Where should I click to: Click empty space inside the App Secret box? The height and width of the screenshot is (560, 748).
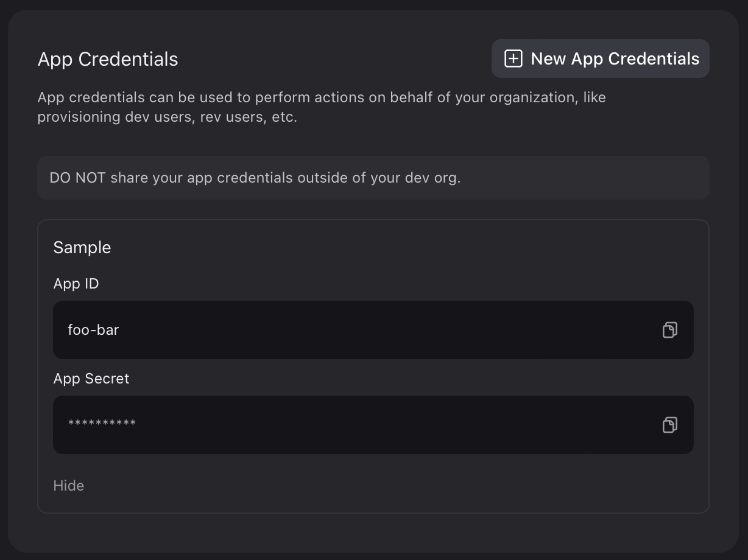[x=396, y=424]
